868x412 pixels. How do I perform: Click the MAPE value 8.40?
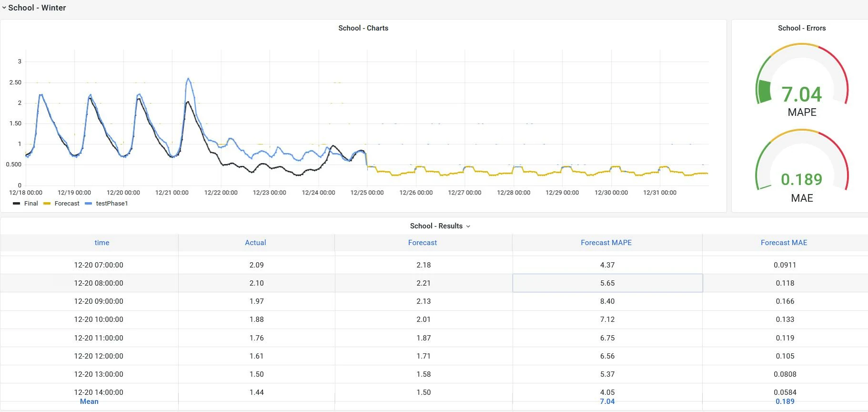pyautogui.click(x=607, y=301)
